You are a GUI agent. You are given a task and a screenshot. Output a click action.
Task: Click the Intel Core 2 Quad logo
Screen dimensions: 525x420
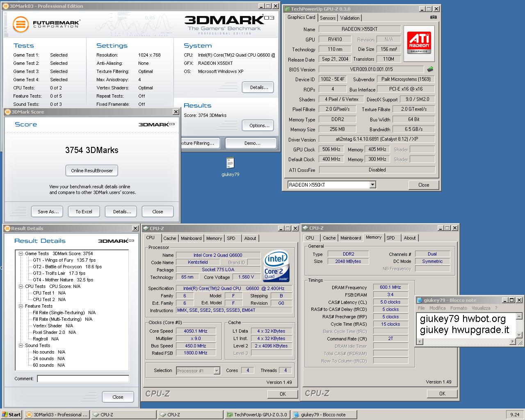[x=276, y=266]
